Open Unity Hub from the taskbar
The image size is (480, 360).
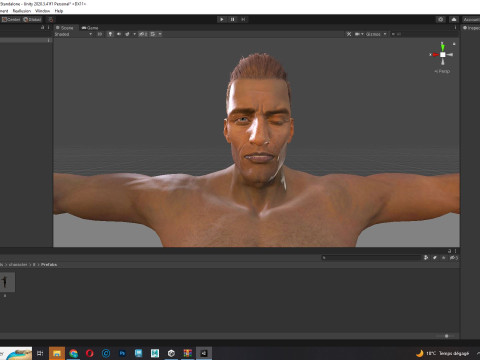171,353
